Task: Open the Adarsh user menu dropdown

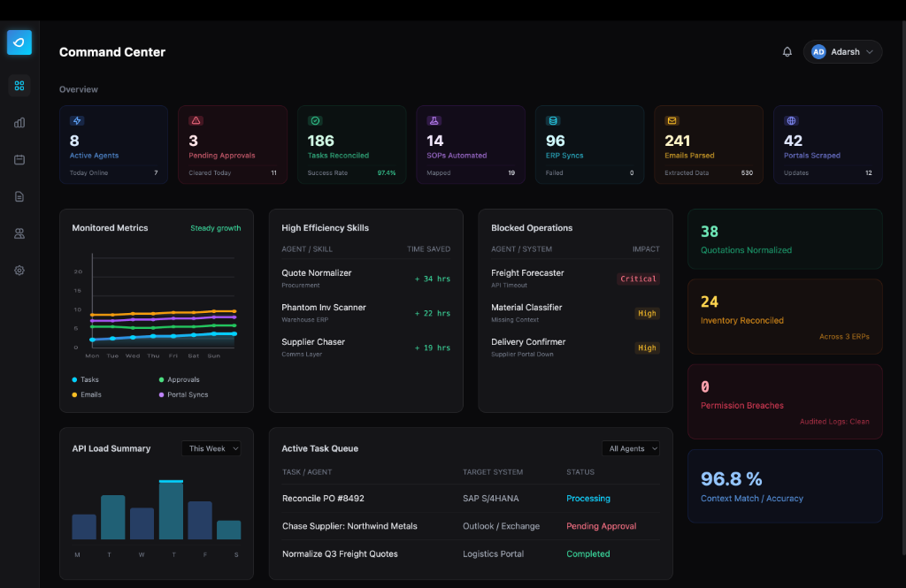Action: (842, 52)
